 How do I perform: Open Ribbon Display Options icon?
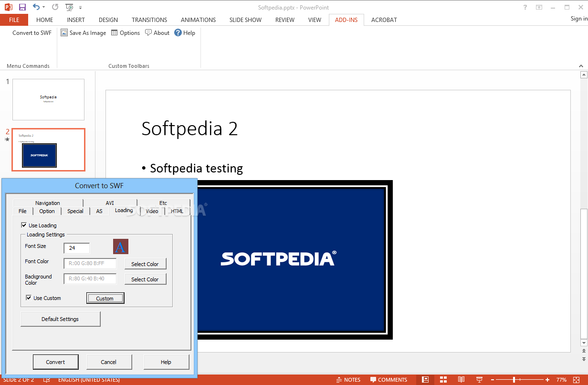tap(539, 7)
